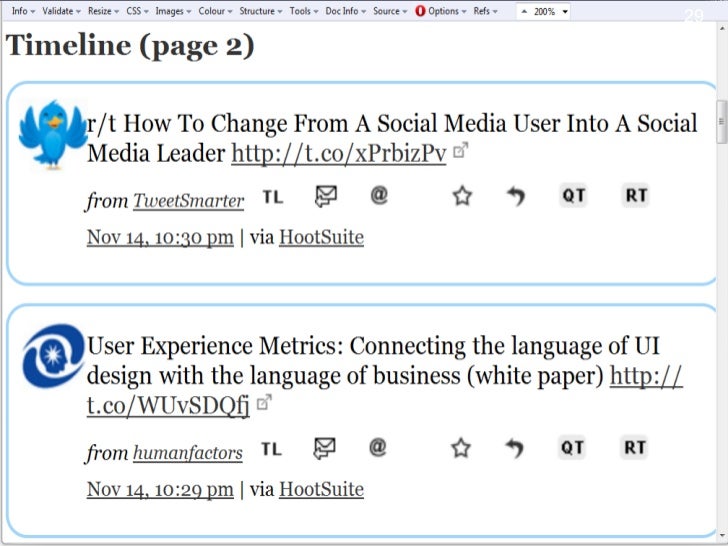
Task: Click the blue Twitter bird avatar
Action: 53,134
